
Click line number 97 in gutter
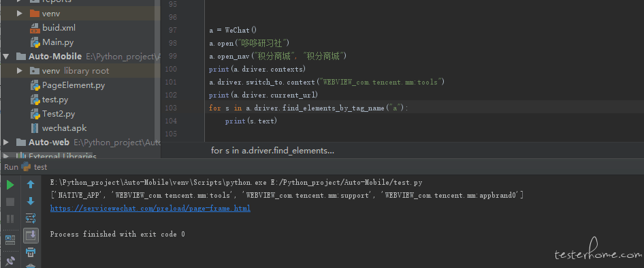[172, 30]
